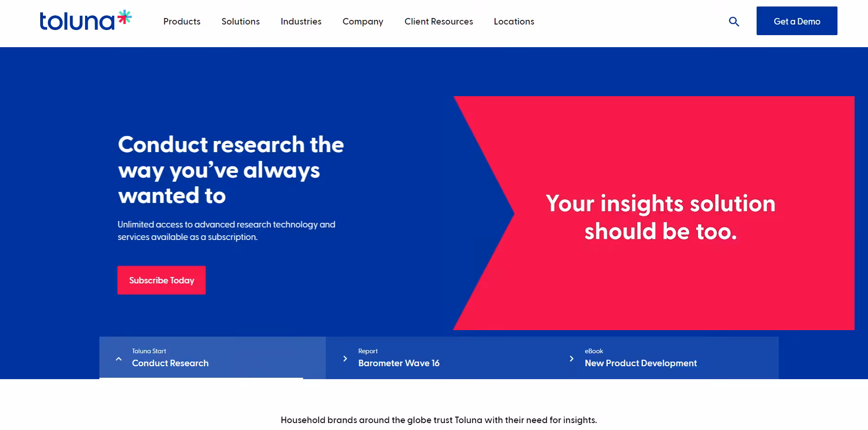
Task: Open the Industries menu
Action: tap(301, 21)
